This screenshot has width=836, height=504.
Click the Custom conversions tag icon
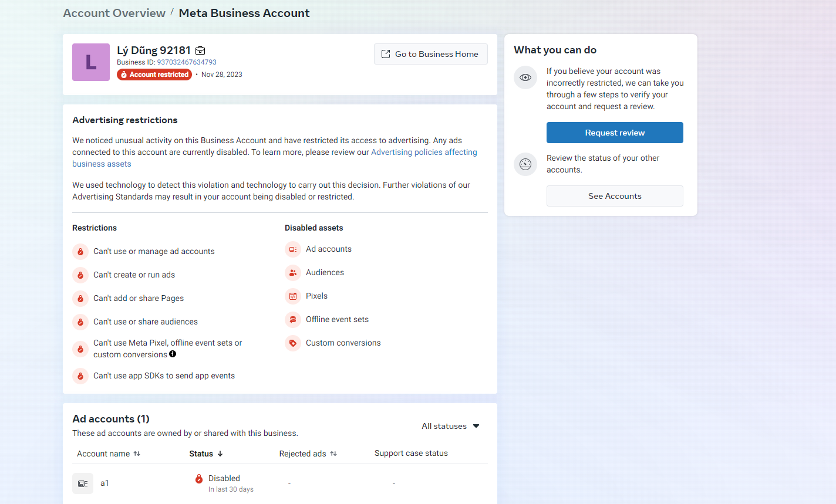(293, 343)
